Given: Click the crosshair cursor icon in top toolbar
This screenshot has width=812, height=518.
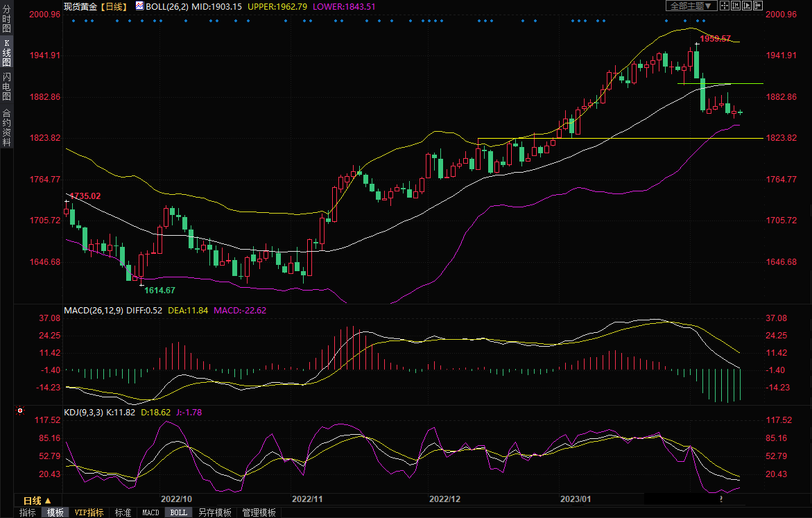Looking at the screenshot, I should pyautogui.click(x=725, y=6).
